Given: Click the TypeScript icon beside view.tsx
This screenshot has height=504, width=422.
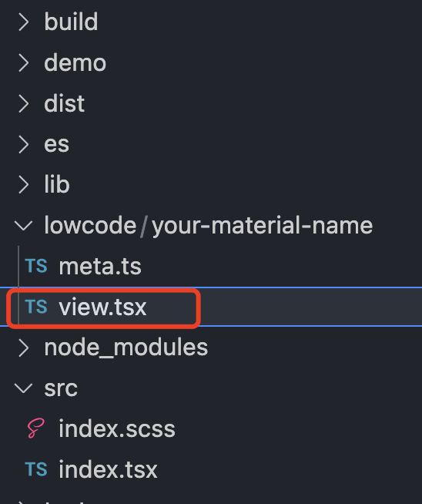Looking at the screenshot, I should coord(36,307).
